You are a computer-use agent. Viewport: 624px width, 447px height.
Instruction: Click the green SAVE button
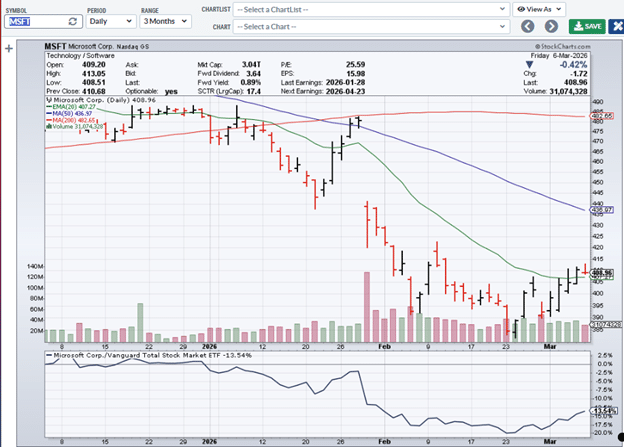tap(587, 27)
